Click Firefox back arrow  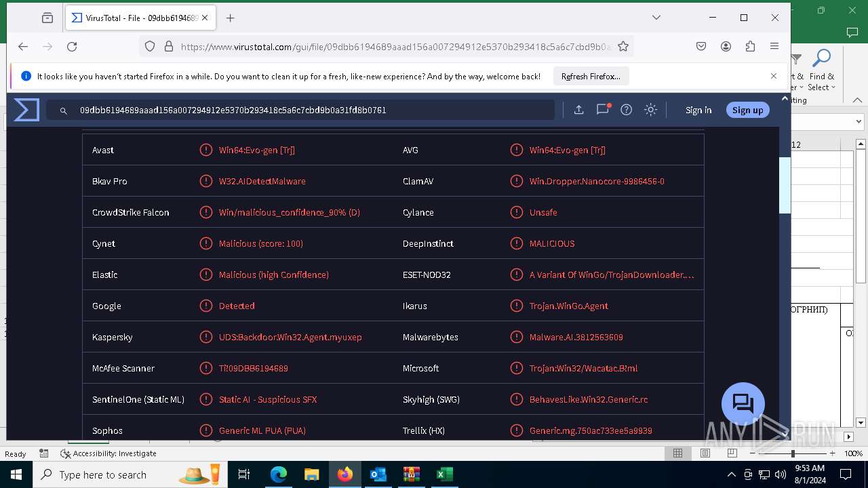[x=23, y=47]
